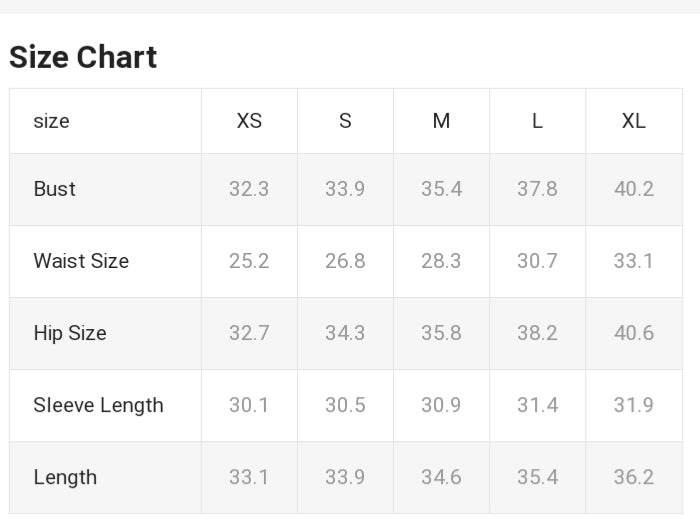Choose the L size column header
This screenshot has width=700, height=525.
click(x=537, y=121)
